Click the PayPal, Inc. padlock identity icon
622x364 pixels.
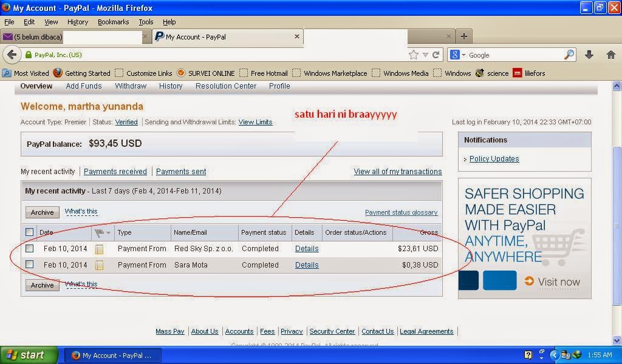tap(30, 55)
